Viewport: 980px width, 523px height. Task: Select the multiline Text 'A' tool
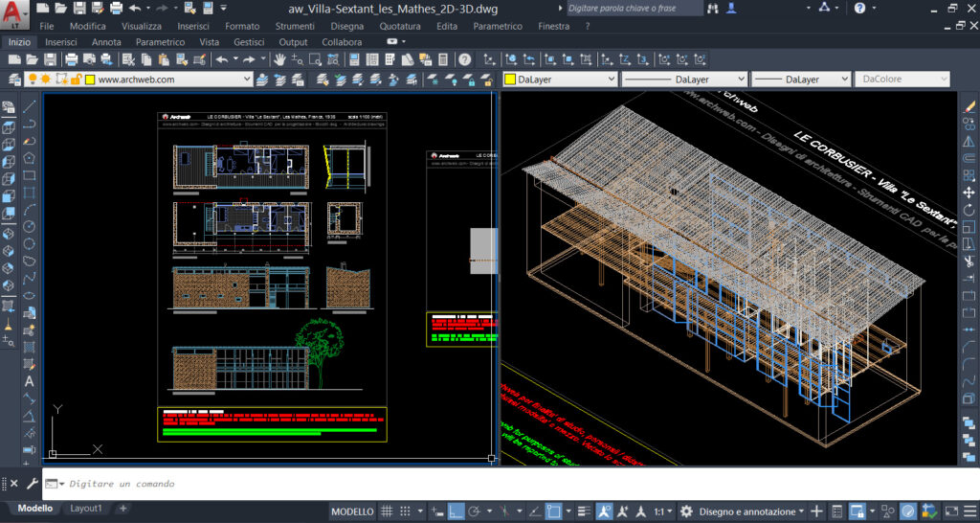coord(30,381)
